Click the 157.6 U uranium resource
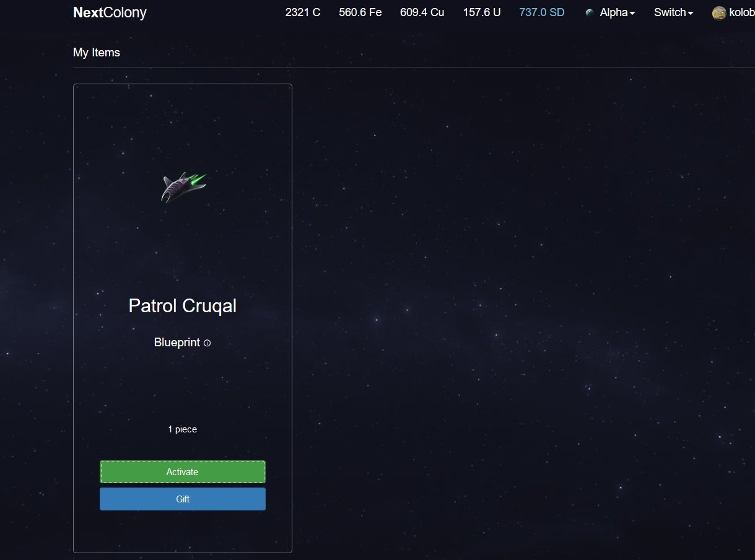 tap(482, 12)
